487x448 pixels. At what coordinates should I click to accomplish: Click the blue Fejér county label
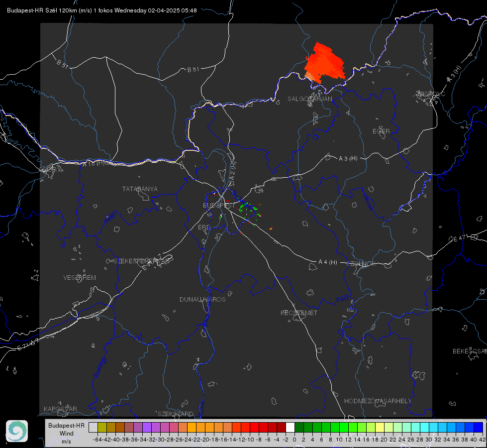(111, 218)
